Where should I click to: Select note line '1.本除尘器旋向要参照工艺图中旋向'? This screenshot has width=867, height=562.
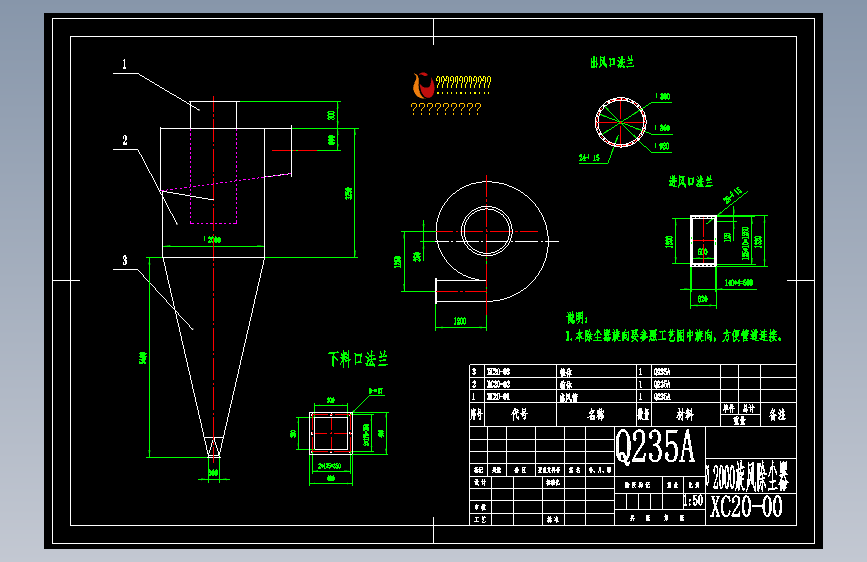click(640, 336)
